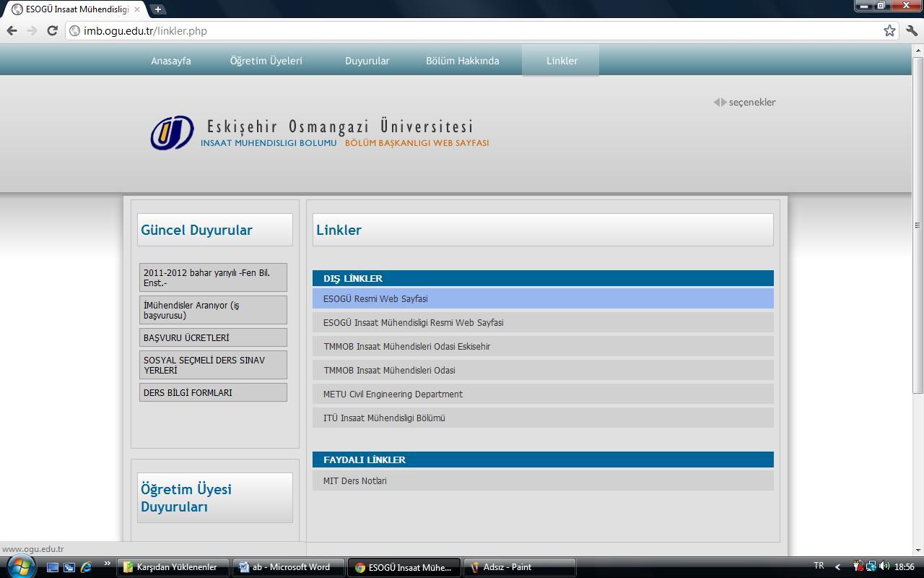This screenshot has width=924, height=578.
Task: Click the volume speaker tray icon
Action: (884, 566)
